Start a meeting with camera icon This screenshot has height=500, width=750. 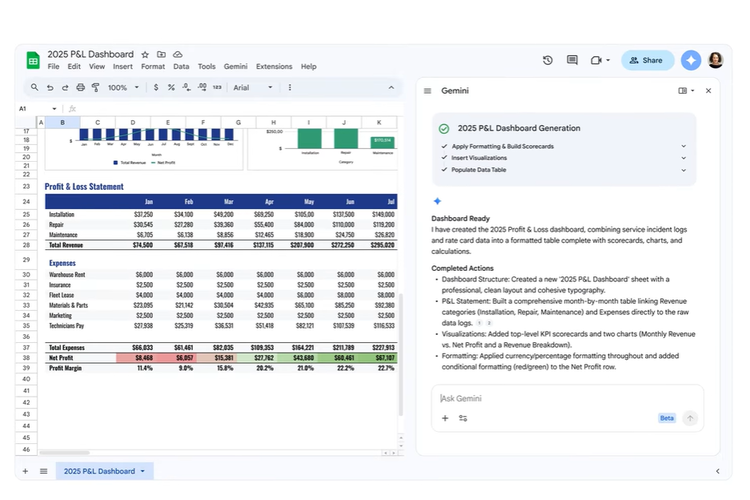pos(596,60)
